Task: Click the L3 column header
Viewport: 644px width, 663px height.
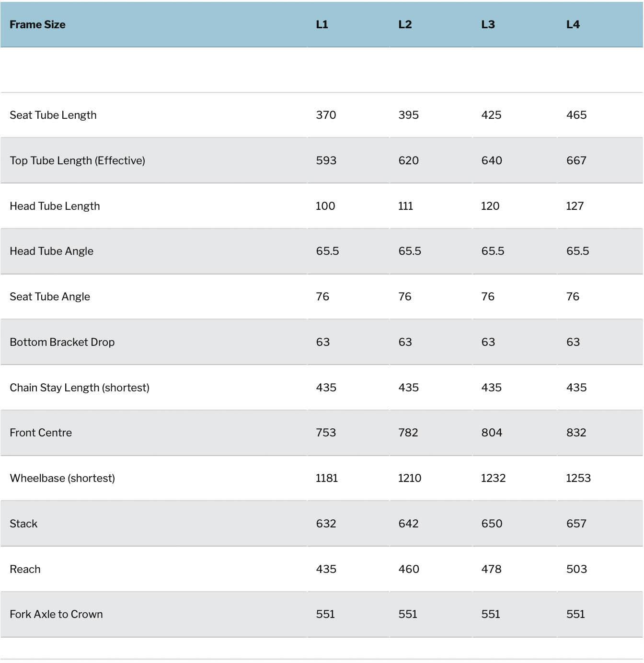Action: pyautogui.click(x=488, y=24)
